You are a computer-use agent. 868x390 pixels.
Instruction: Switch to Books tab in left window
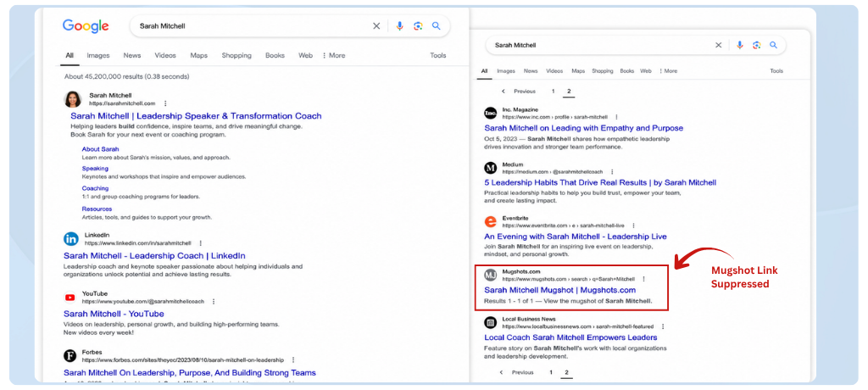coord(275,55)
